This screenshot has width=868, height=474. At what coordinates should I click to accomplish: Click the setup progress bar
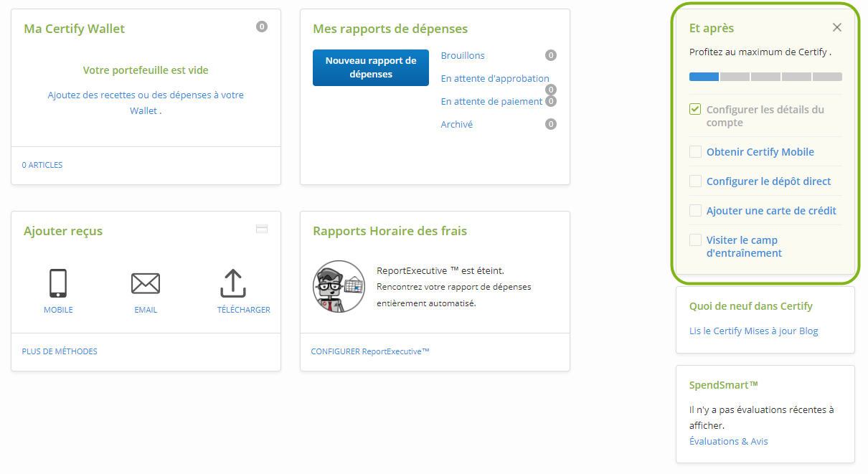coord(765,77)
